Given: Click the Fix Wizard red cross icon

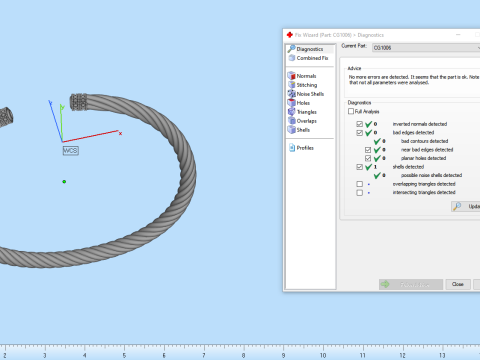Looking at the screenshot, I should [x=290, y=35].
